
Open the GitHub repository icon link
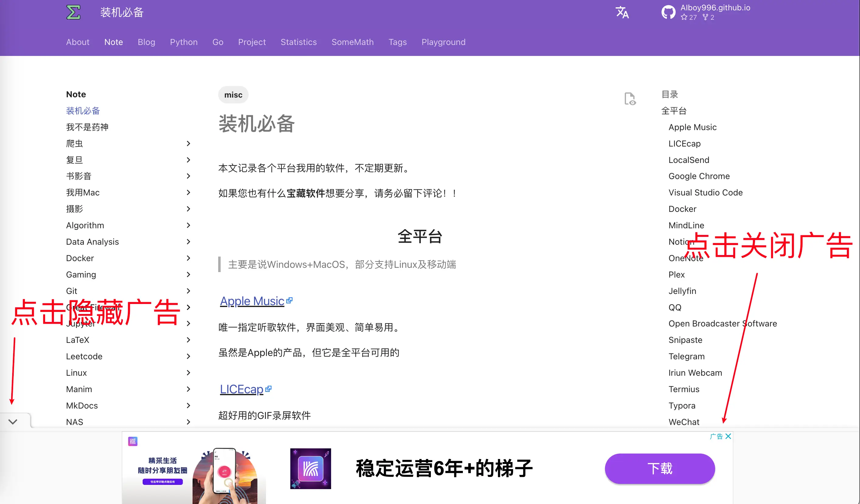668,12
